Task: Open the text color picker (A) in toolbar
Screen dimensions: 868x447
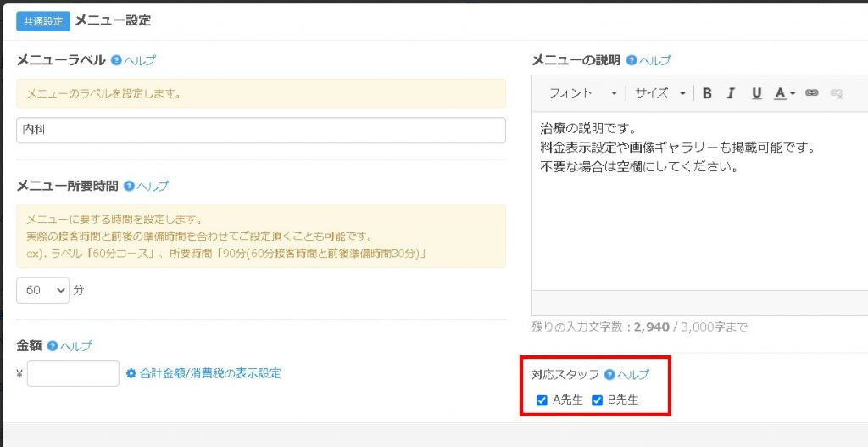Action: [784, 93]
